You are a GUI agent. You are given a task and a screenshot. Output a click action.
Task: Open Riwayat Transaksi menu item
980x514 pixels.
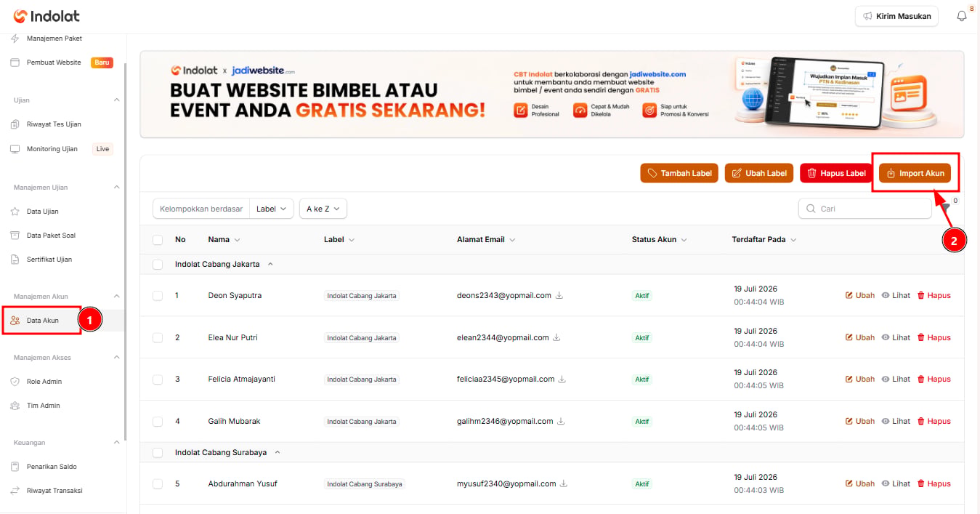(x=54, y=491)
